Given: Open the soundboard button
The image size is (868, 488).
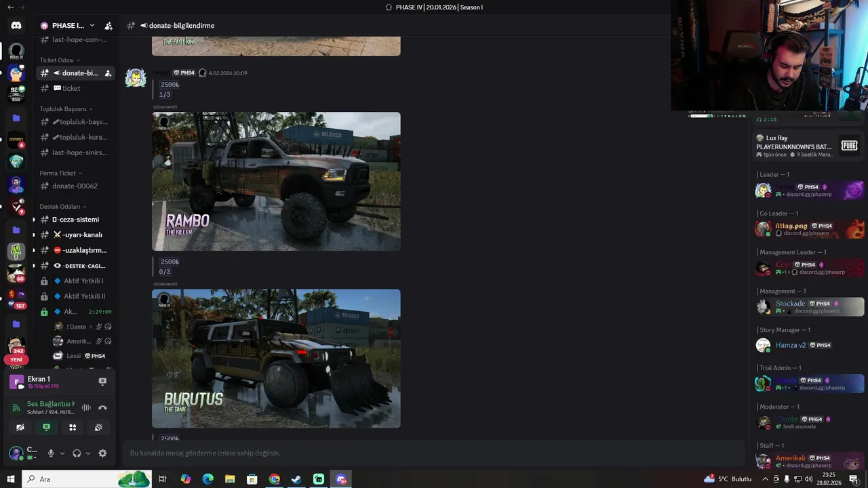Looking at the screenshot, I should (x=98, y=427).
